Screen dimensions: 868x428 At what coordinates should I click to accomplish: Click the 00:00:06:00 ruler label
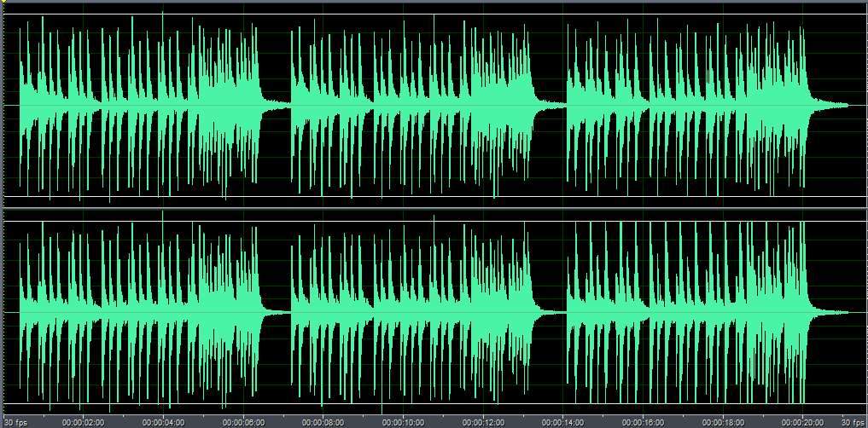pos(243,423)
